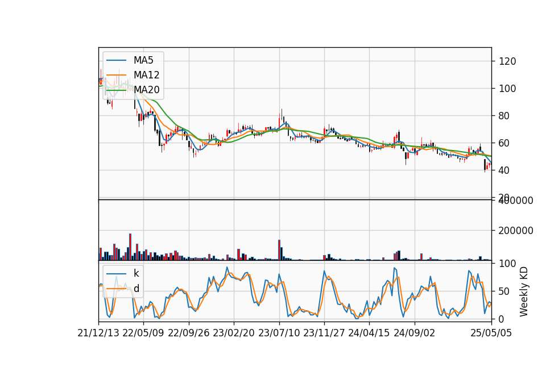Viewport: 546px width, 392px height.
Task: Click the MA12 legend label
Action: pyautogui.click(x=146, y=75)
